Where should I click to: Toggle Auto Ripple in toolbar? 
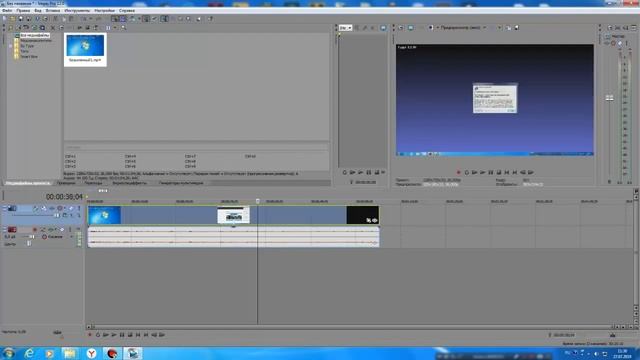point(132,19)
